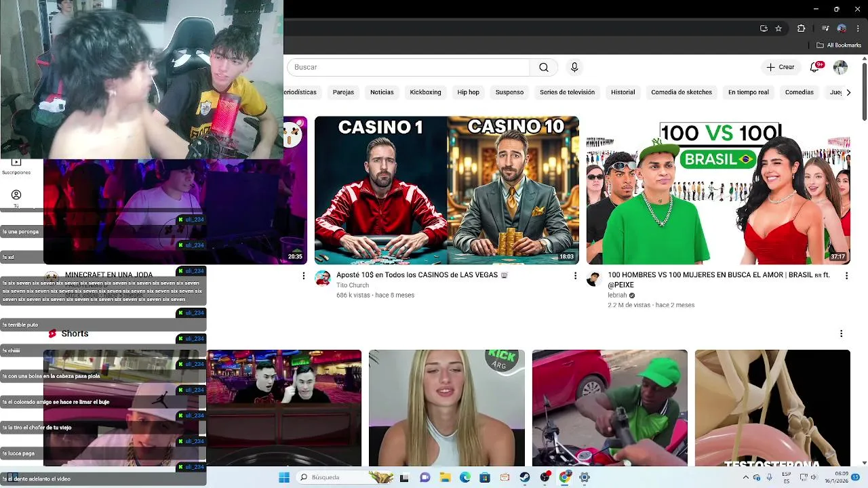
Task: Select the Parejas filter chip
Action: (x=343, y=92)
